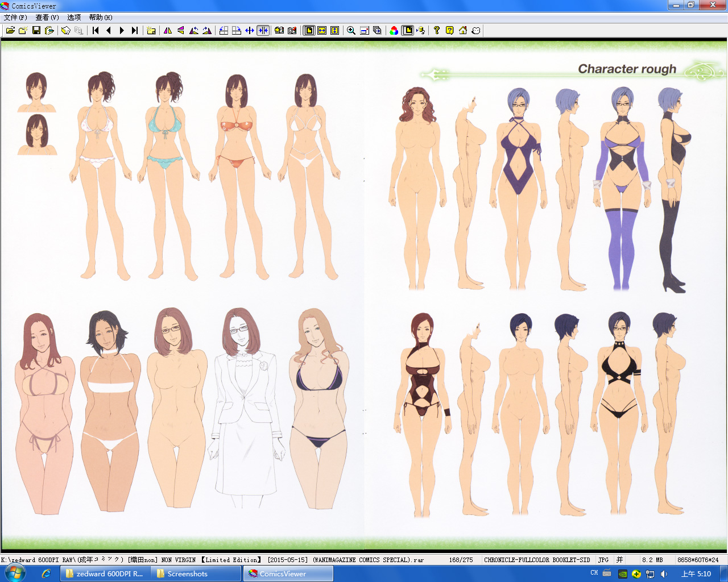The height and width of the screenshot is (582, 728).
Task: Click the house home icon
Action: pos(463,31)
